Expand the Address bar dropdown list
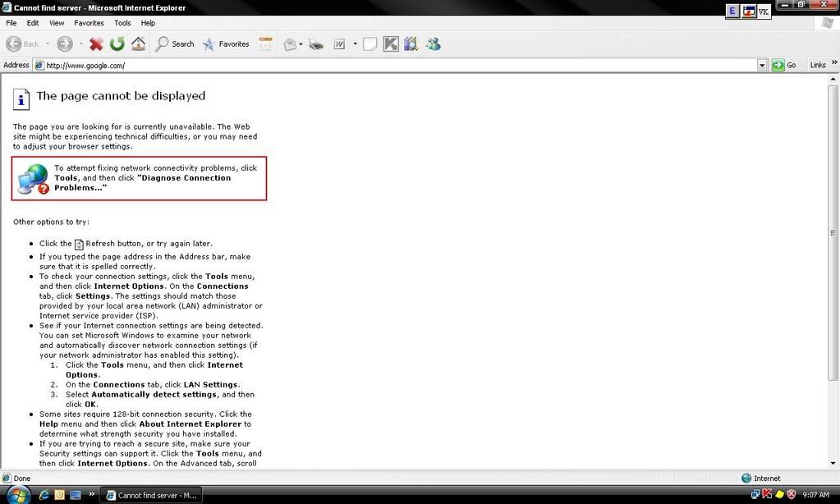 [x=762, y=66]
